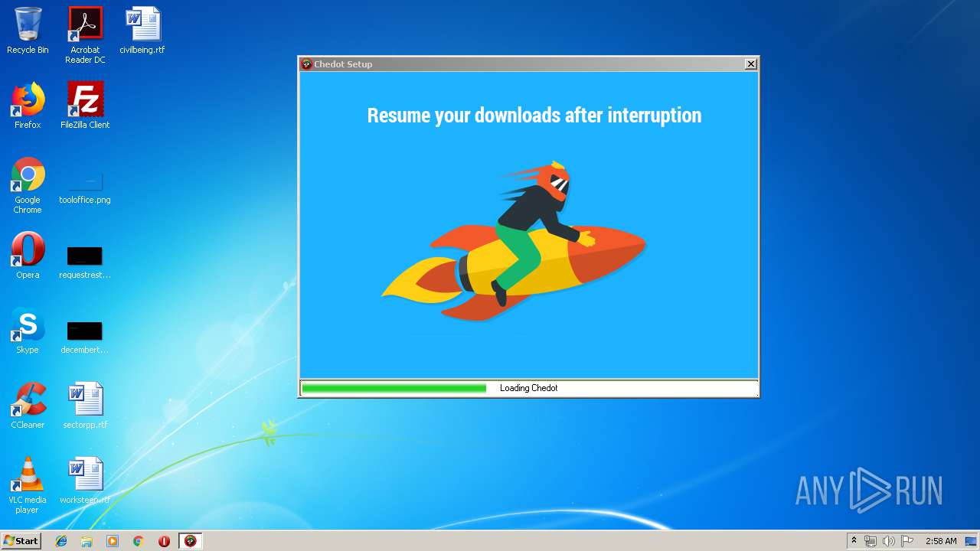Open Action Center flag icon
Image resolution: width=980 pixels, height=551 pixels.
pyautogui.click(x=907, y=541)
